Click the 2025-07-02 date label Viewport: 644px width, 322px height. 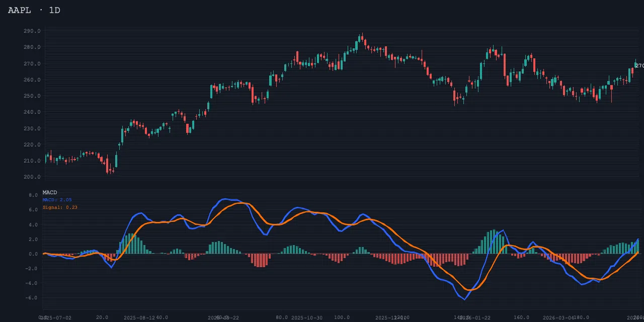pyautogui.click(x=55, y=318)
